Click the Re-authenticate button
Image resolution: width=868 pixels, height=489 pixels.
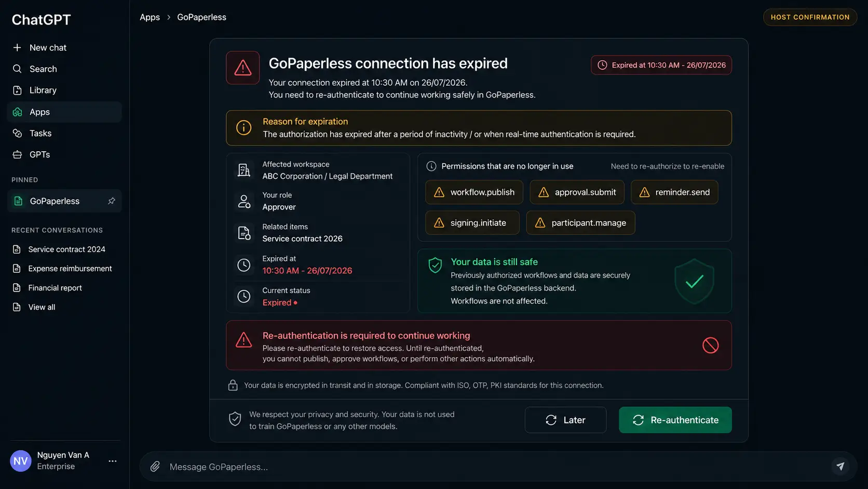[x=675, y=420]
